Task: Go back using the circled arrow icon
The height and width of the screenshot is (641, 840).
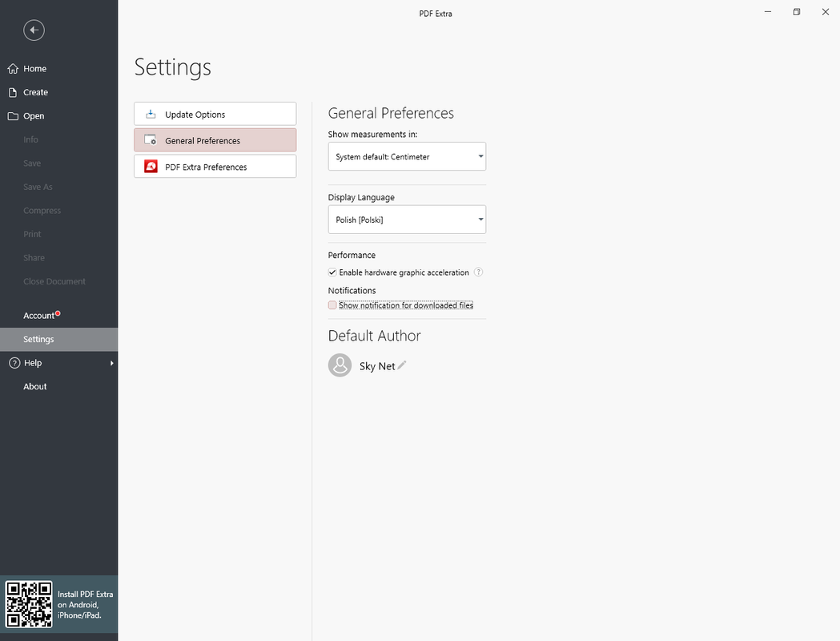Action: 34,30
